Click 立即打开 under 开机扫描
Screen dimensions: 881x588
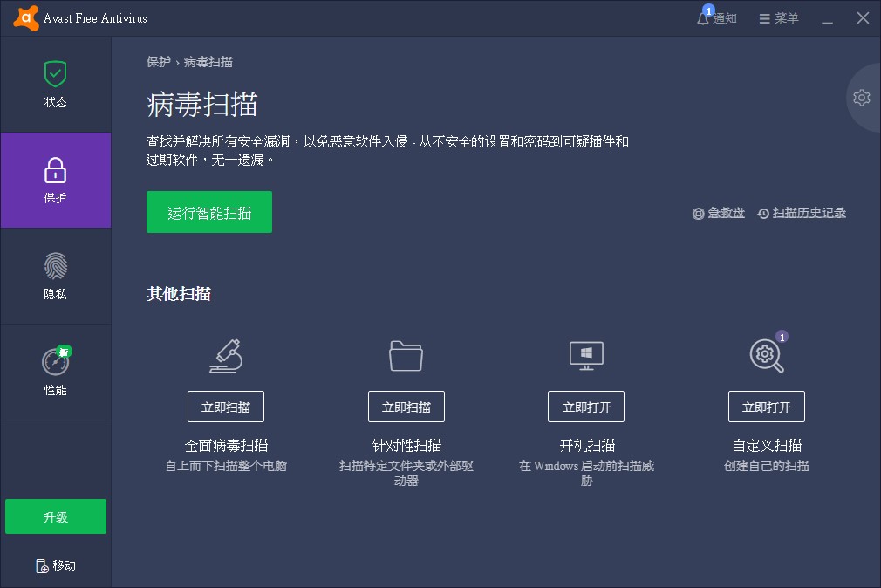pyautogui.click(x=585, y=406)
